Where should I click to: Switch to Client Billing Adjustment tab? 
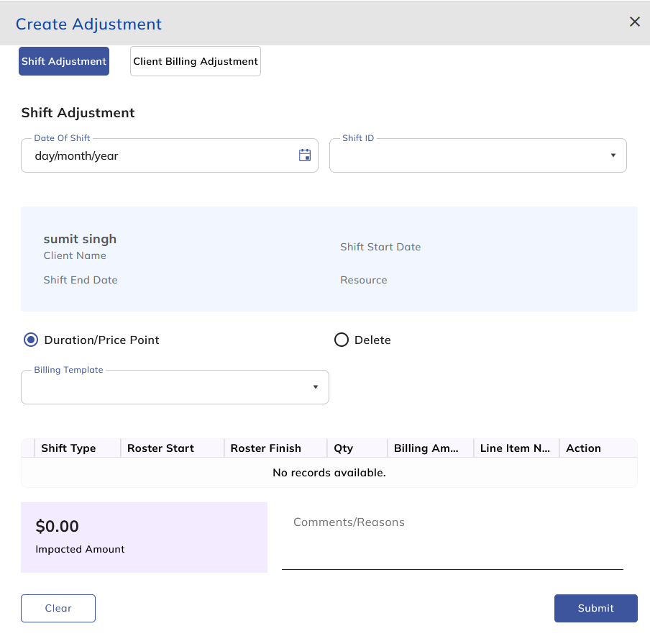click(x=196, y=61)
